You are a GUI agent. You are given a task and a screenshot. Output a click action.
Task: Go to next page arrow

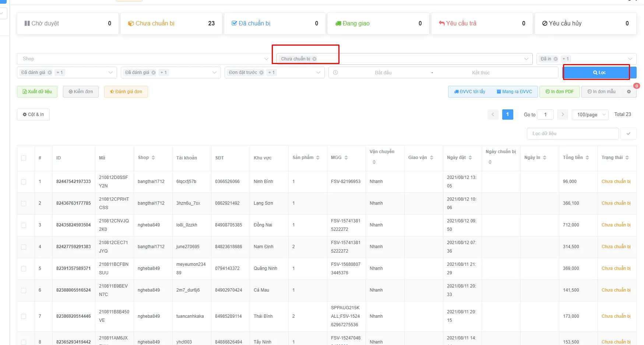tap(563, 115)
